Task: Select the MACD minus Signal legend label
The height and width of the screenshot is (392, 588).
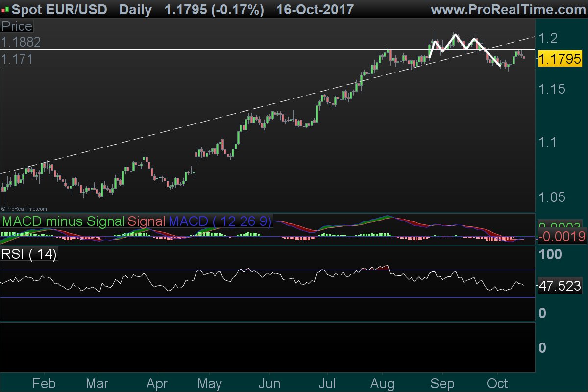Action: 63,221
